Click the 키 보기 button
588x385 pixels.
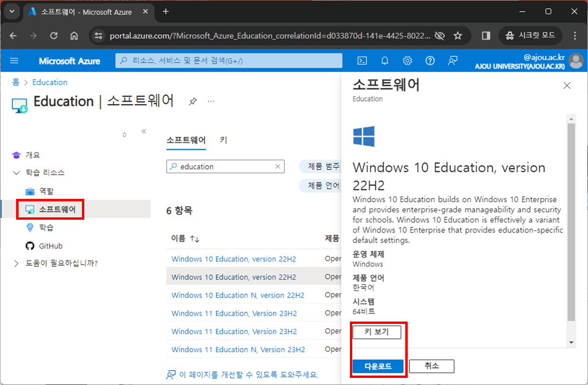coord(377,332)
